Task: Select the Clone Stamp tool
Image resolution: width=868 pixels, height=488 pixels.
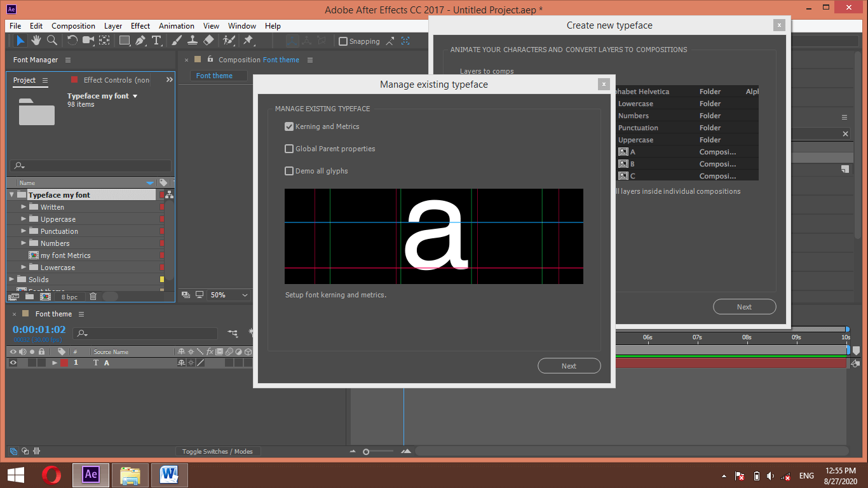Action: (x=193, y=41)
